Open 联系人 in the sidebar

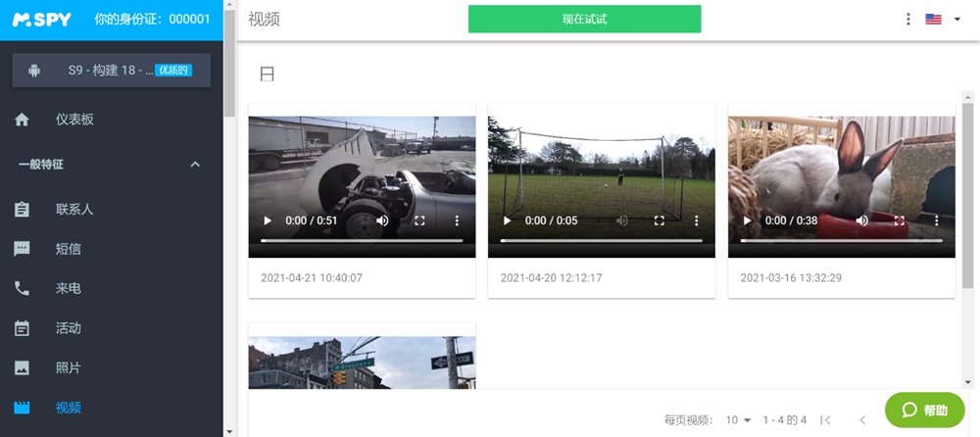(x=74, y=210)
